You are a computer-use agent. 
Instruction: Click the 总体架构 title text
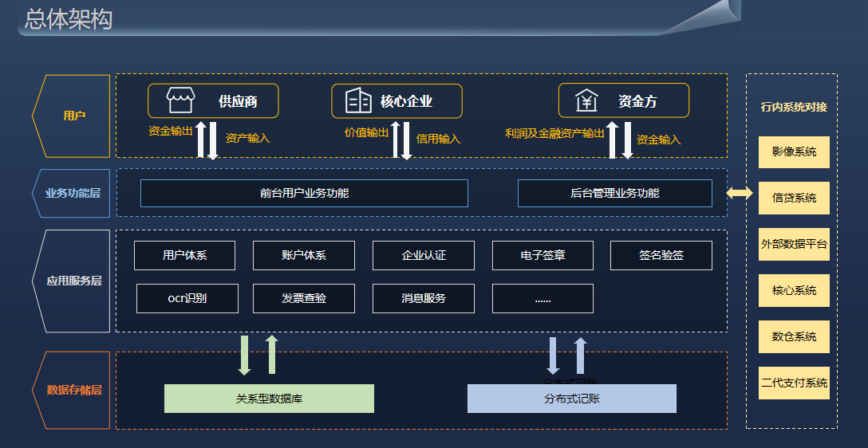point(69,19)
